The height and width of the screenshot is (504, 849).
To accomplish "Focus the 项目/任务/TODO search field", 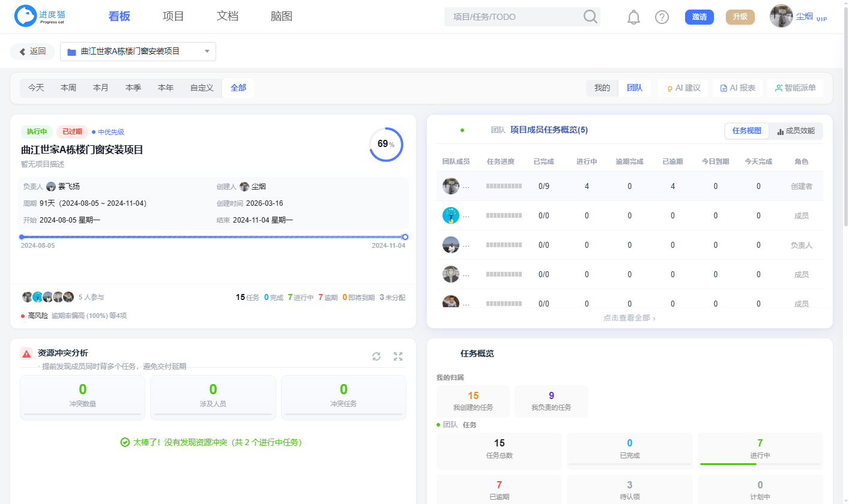I will coord(515,17).
